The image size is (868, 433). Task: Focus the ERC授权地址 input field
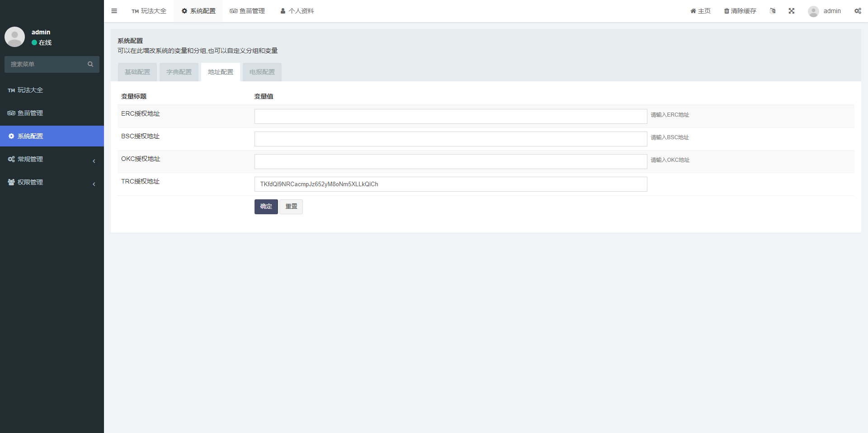tap(450, 116)
